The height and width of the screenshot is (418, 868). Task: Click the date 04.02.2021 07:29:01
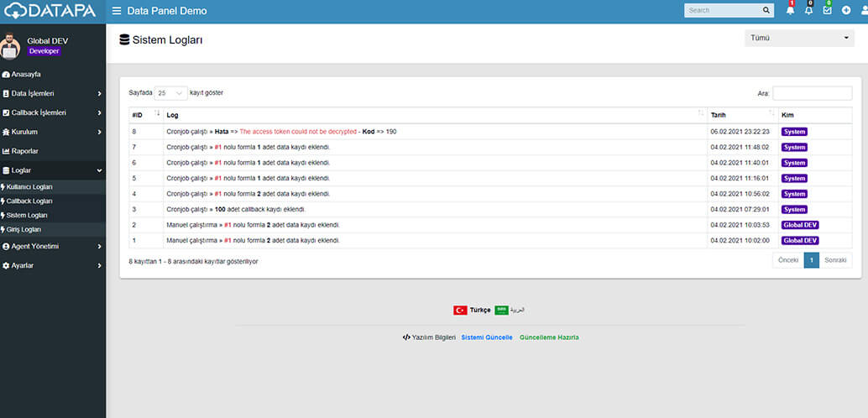[x=740, y=209]
